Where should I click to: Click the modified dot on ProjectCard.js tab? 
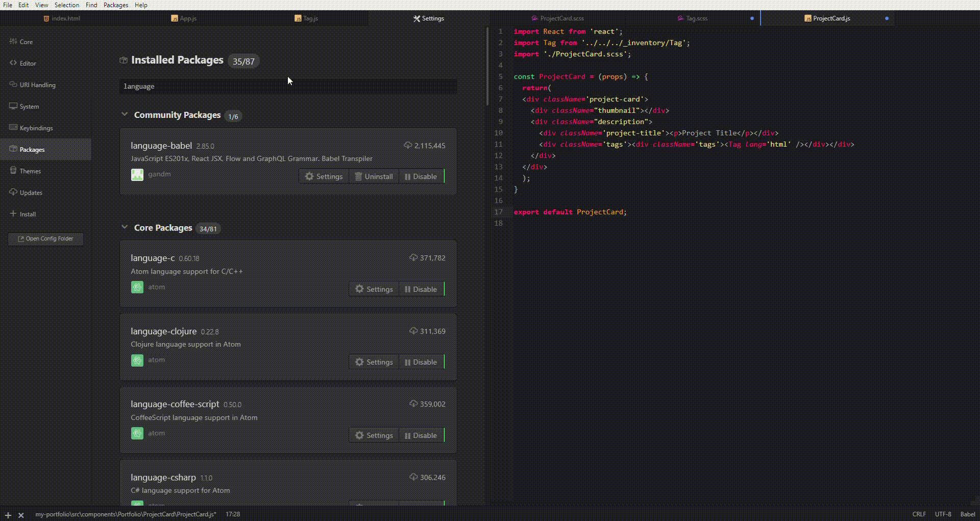(x=887, y=18)
